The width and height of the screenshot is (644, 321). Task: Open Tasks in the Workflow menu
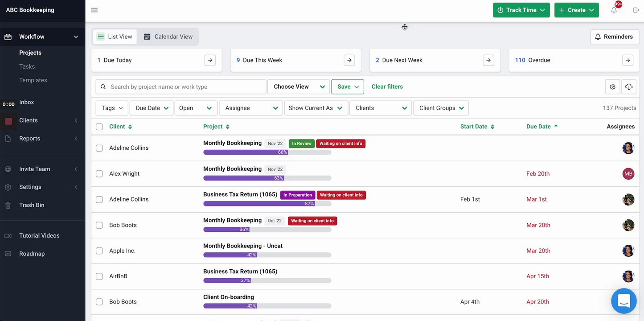click(27, 66)
